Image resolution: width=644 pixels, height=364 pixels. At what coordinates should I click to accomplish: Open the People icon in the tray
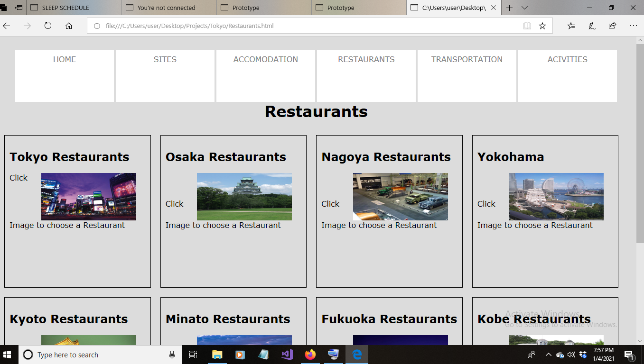point(532,355)
